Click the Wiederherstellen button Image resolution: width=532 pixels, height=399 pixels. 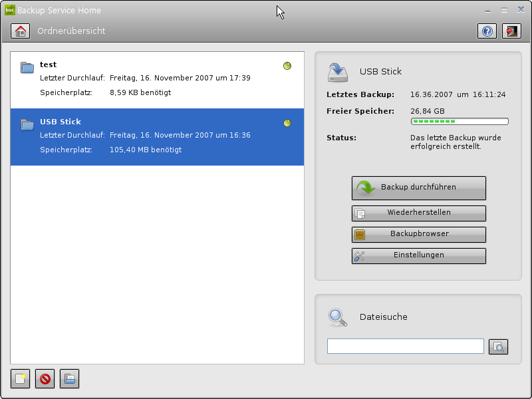[x=418, y=213]
